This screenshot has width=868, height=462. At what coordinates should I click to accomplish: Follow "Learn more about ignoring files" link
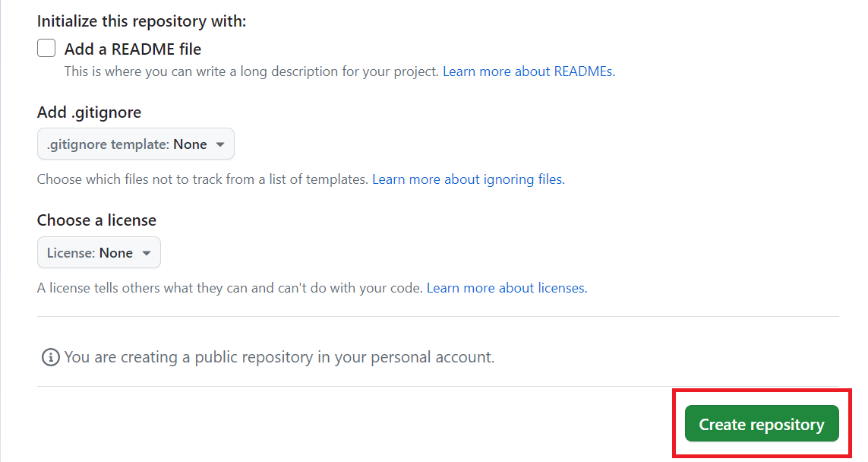[x=468, y=179]
